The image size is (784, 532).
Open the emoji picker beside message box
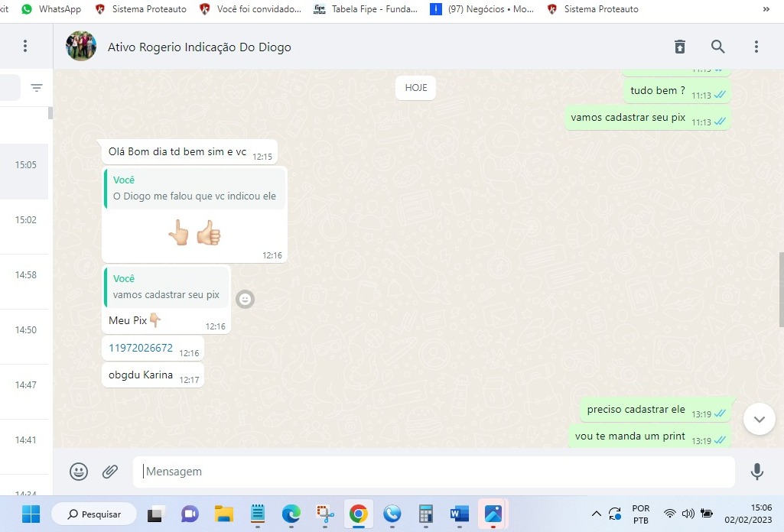pos(79,472)
